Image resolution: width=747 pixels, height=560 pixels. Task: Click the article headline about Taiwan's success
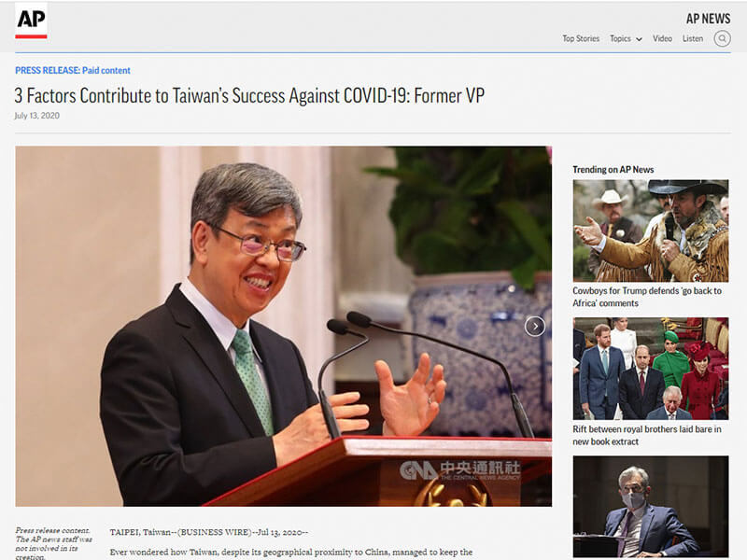tap(249, 95)
